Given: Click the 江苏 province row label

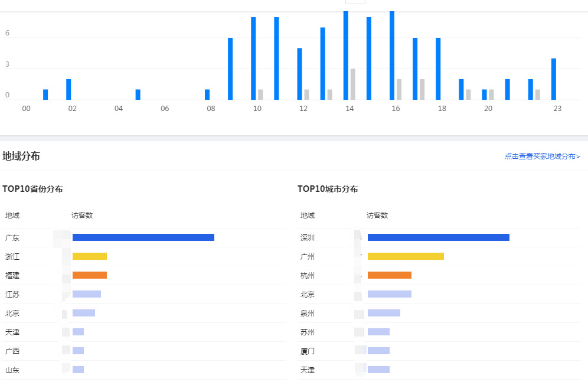Looking at the screenshot, I should pyautogui.click(x=12, y=294).
